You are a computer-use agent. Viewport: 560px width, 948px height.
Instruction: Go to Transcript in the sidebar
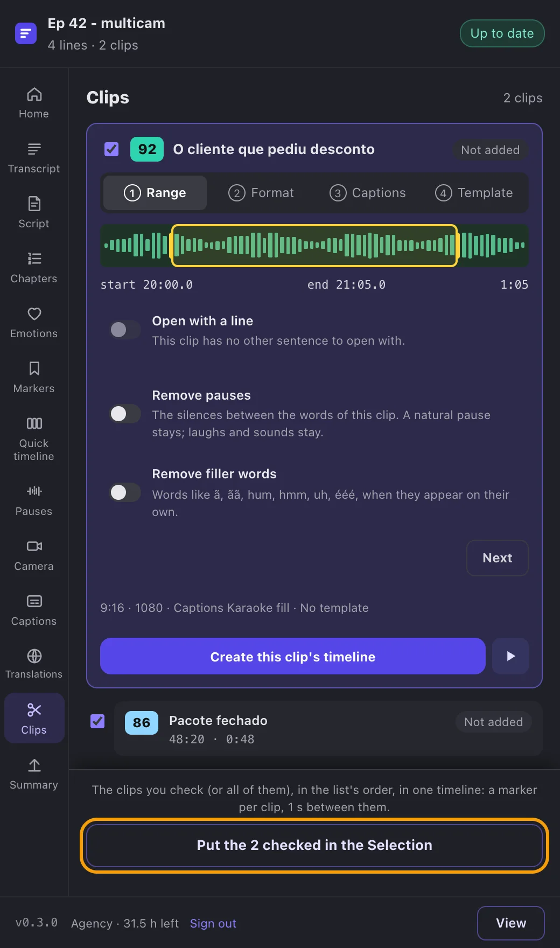pyautogui.click(x=34, y=158)
